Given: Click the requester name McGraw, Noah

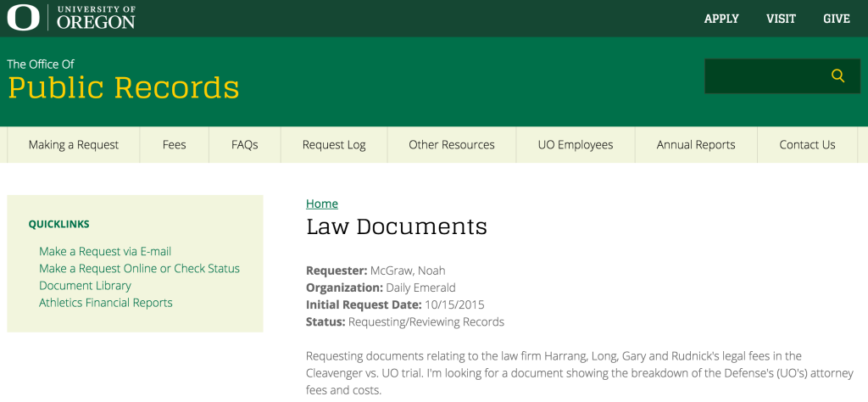Looking at the screenshot, I should pos(408,271).
